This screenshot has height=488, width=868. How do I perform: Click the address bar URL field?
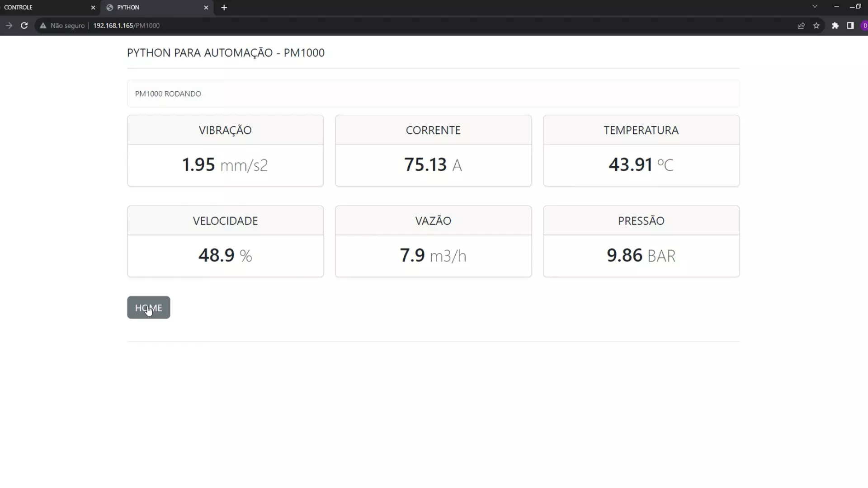point(127,26)
